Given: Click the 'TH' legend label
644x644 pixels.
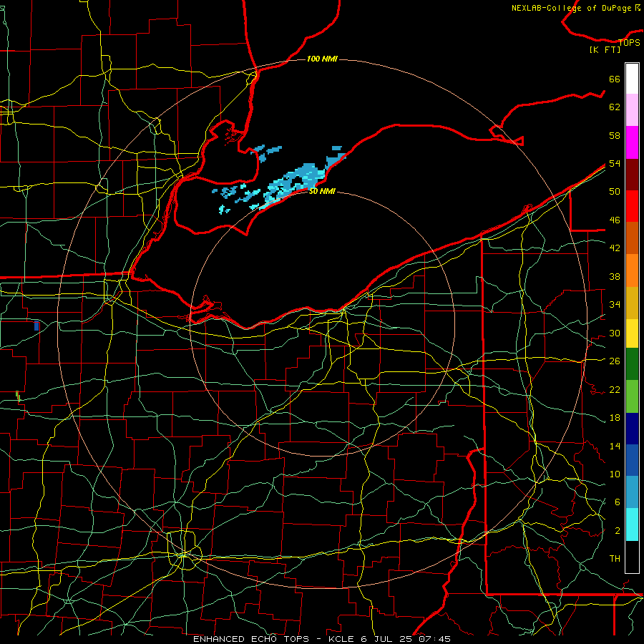Looking at the screenshot, I should tap(615, 559).
